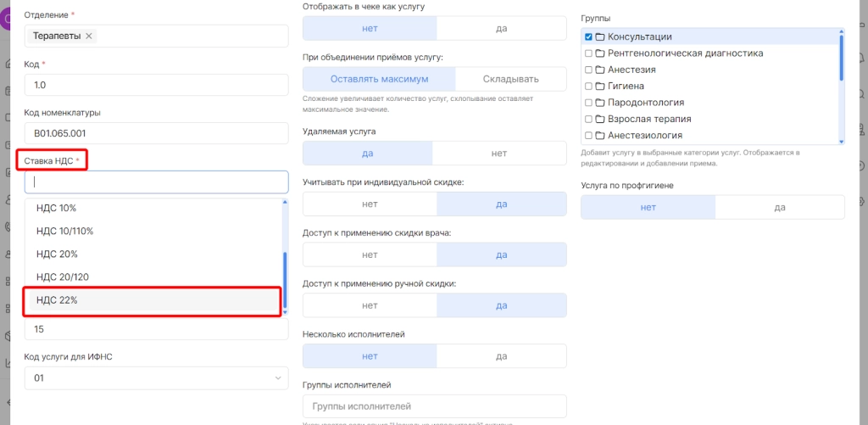
Task: Choose НДС 20% in the VAT rate list
Action: [x=153, y=254]
